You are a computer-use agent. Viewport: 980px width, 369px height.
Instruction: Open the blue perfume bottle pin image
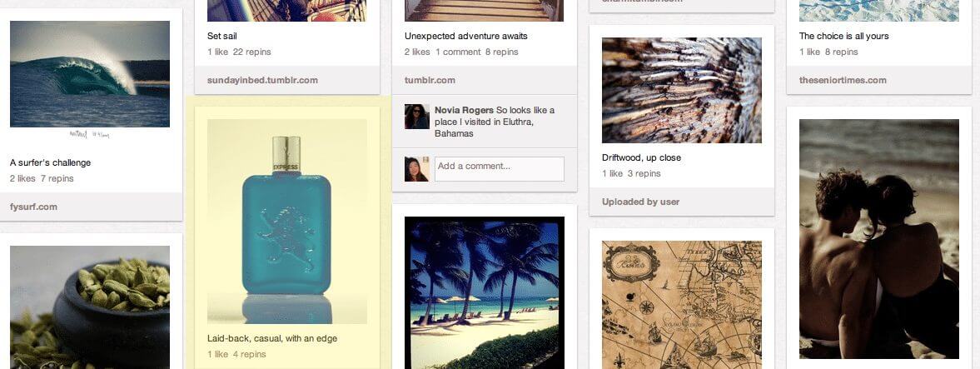coord(287,222)
